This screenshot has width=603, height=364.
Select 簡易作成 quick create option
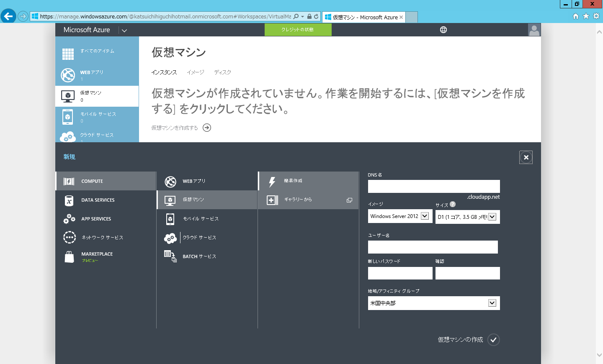pos(308,181)
